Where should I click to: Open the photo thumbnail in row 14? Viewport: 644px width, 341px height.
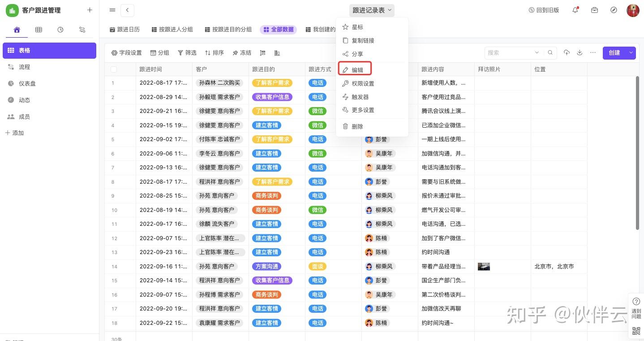[x=484, y=267]
